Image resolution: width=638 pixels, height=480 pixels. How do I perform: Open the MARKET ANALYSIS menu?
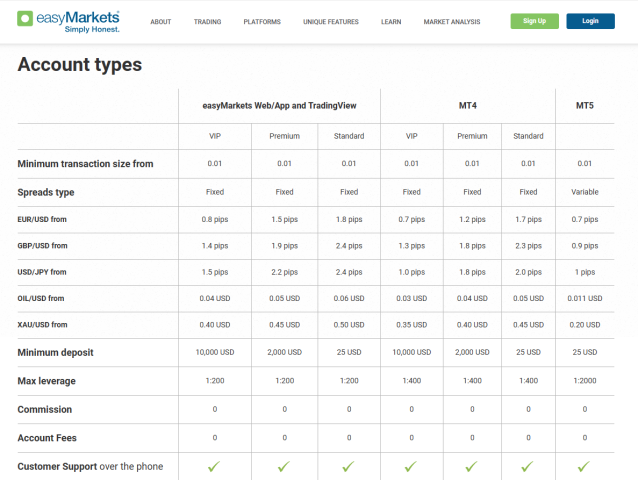[452, 22]
